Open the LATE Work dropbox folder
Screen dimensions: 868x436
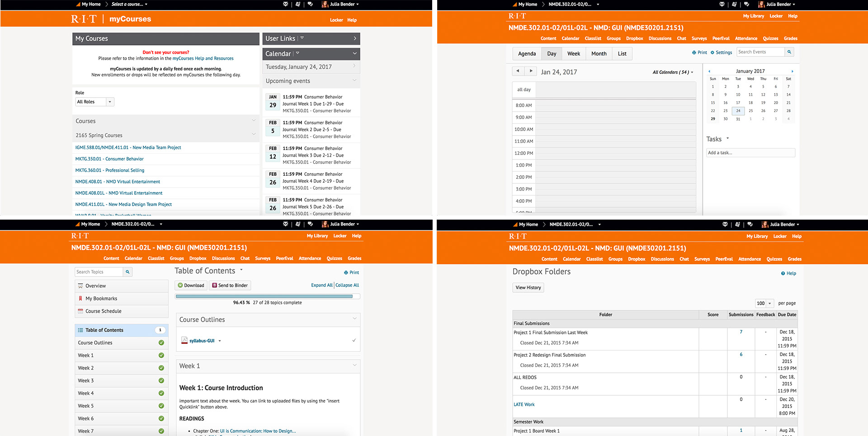(x=524, y=404)
